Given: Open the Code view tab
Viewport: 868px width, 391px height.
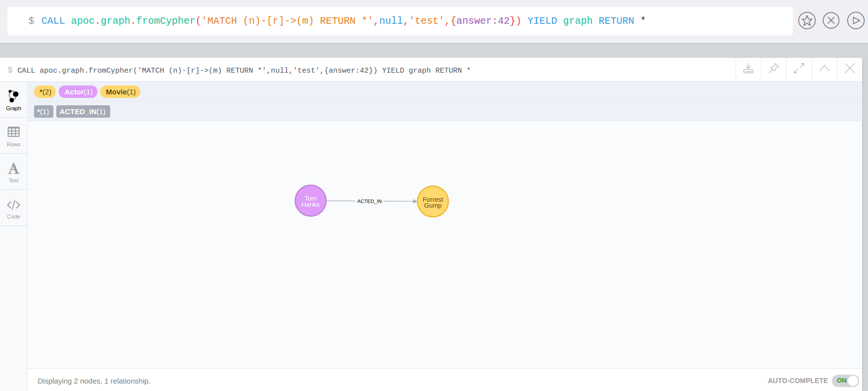Looking at the screenshot, I should 13,209.
